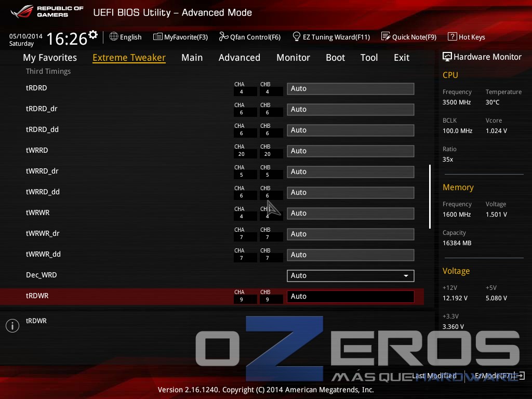Select the tWRRD setting label
Viewport: 532px width, 399px height.
click(37, 150)
